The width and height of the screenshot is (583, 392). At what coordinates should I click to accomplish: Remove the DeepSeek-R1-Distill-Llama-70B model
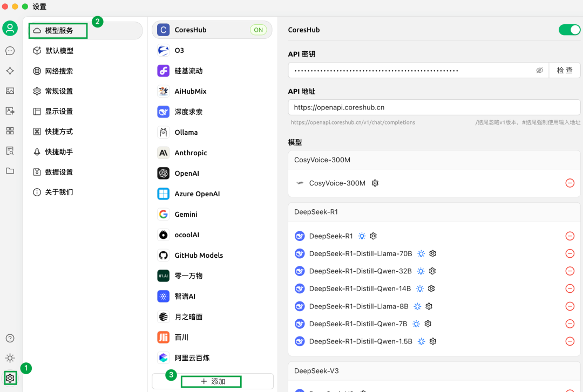click(x=570, y=253)
